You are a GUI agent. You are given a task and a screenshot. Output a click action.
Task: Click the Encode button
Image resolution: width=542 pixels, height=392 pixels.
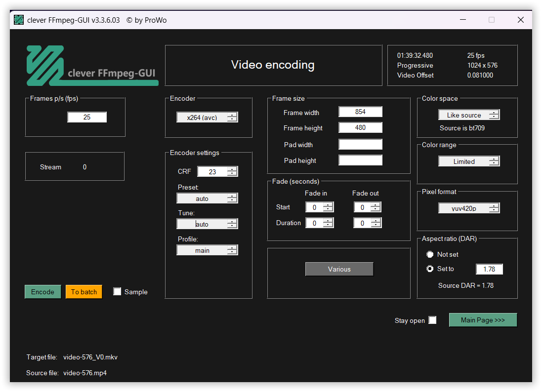(43, 292)
